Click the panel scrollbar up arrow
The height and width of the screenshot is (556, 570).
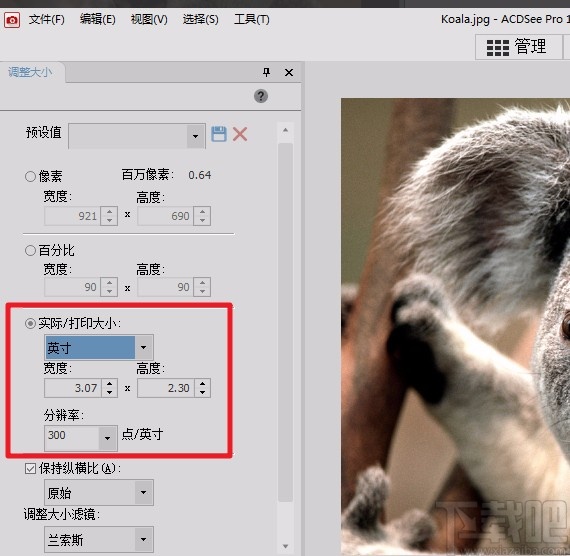(285, 130)
